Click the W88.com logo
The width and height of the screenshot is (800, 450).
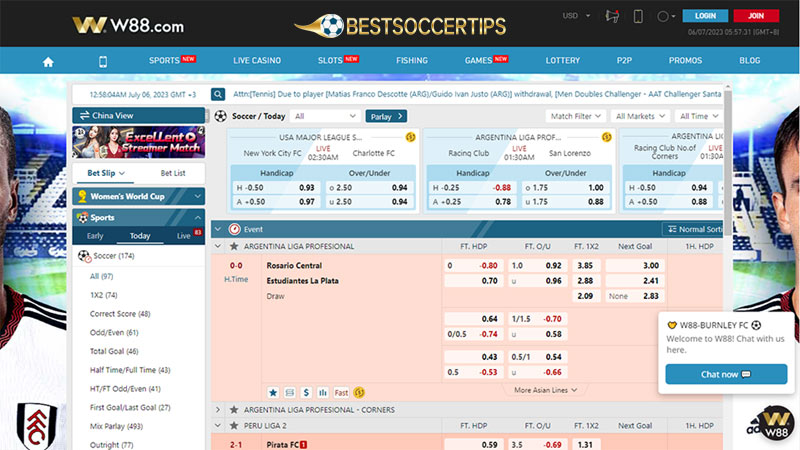pos(128,26)
